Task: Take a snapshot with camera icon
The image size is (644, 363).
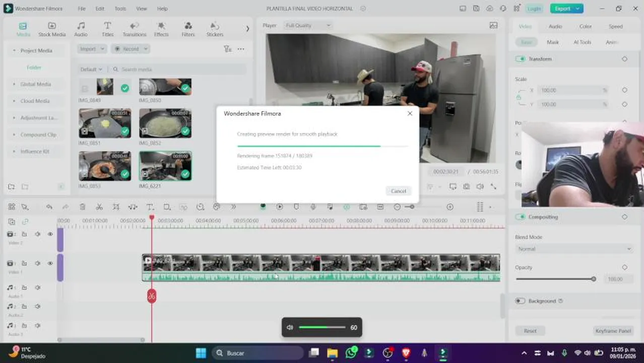Action: (x=467, y=187)
